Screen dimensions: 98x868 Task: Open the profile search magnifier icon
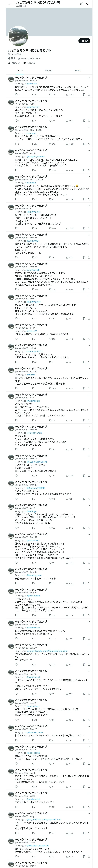pyautogui.click(x=88, y=4)
